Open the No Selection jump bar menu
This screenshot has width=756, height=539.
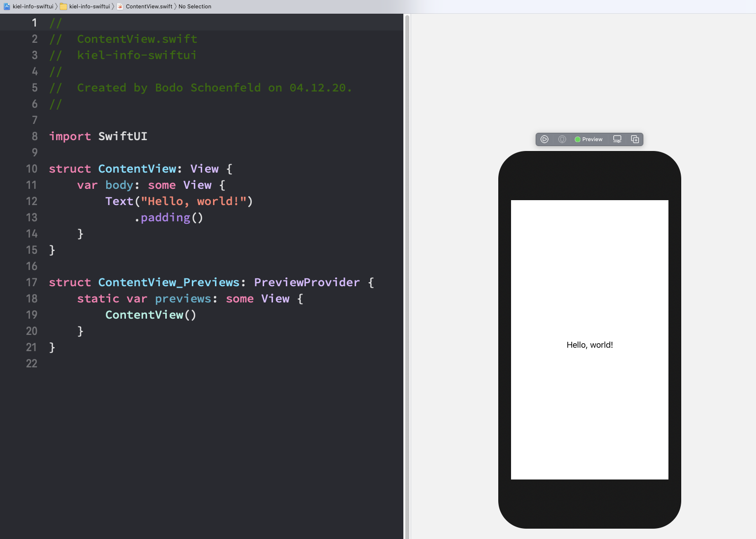[x=196, y=6]
